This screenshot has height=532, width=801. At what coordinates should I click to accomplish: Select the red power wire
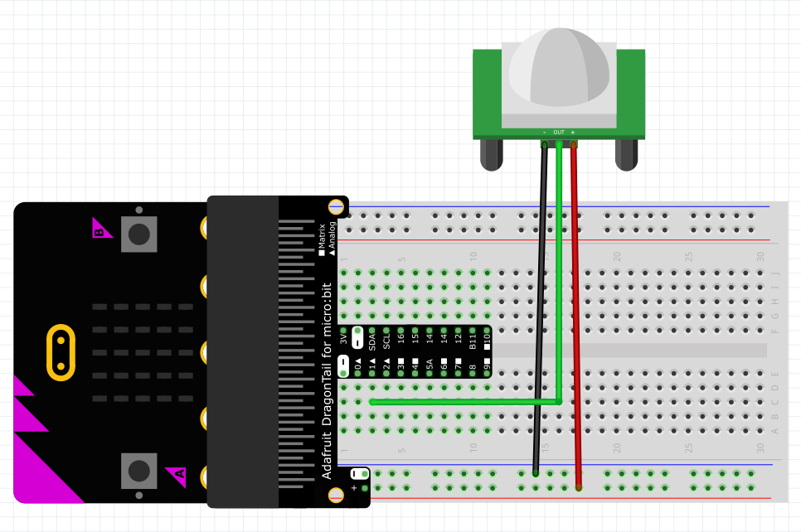click(x=575, y=317)
